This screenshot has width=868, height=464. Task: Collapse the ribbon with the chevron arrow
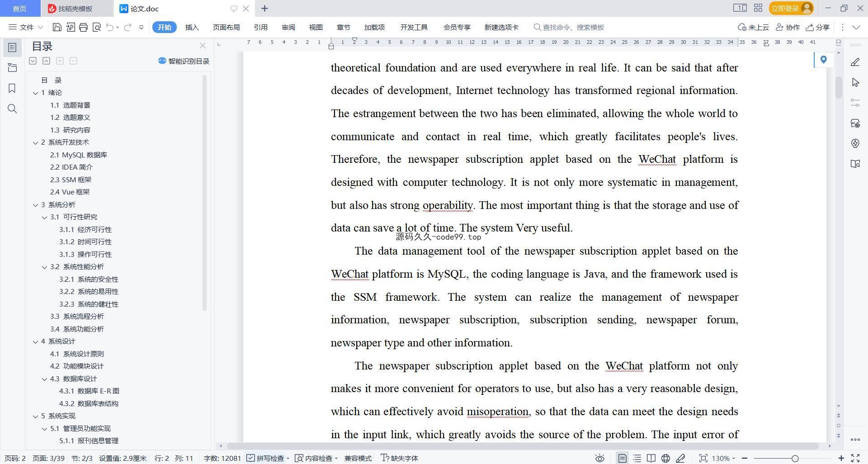point(856,27)
